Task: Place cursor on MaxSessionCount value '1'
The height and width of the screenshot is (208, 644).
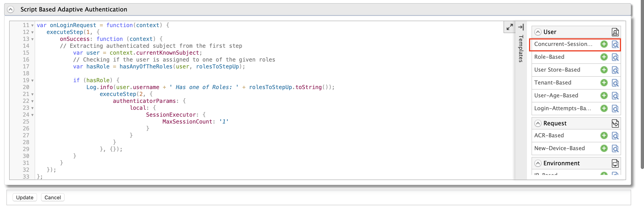Action: [x=224, y=122]
